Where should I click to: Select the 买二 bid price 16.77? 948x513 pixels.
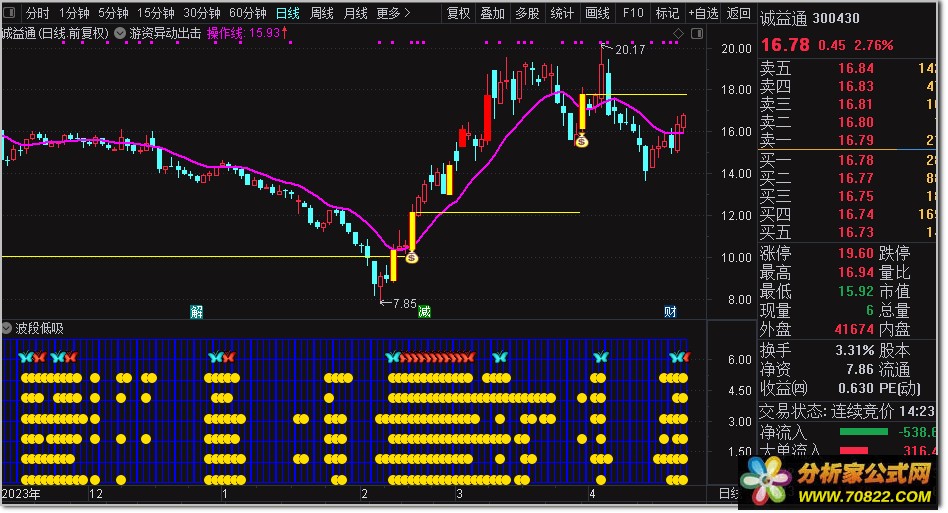click(x=855, y=178)
